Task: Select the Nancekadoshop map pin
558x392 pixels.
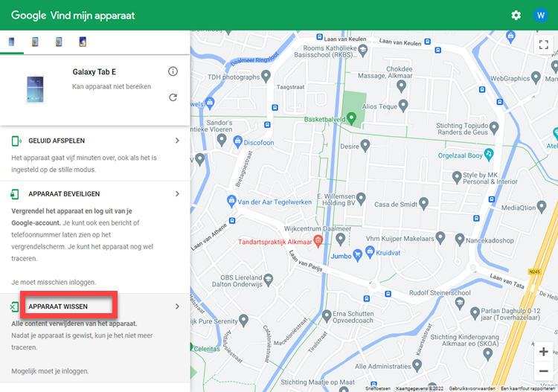Action: pos(460,240)
